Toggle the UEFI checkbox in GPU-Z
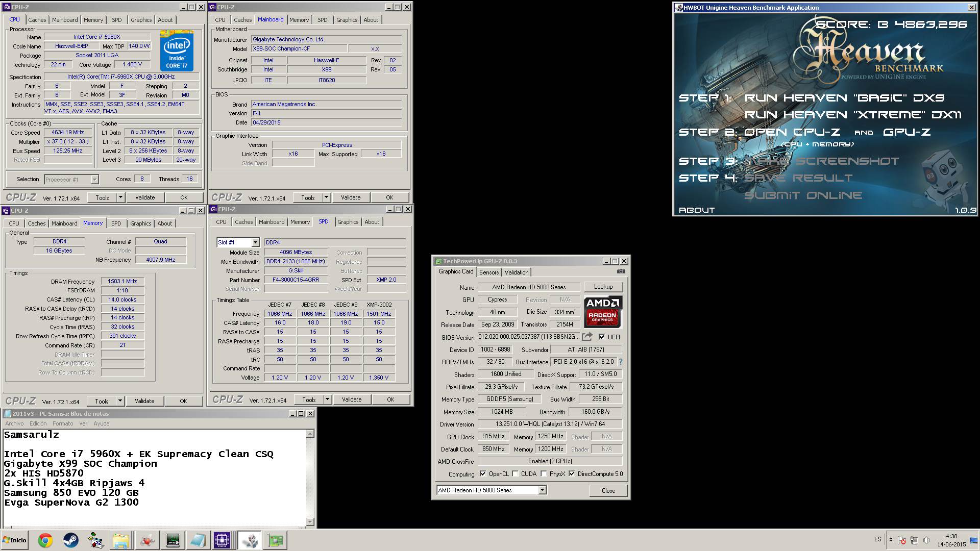 (x=602, y=337)
